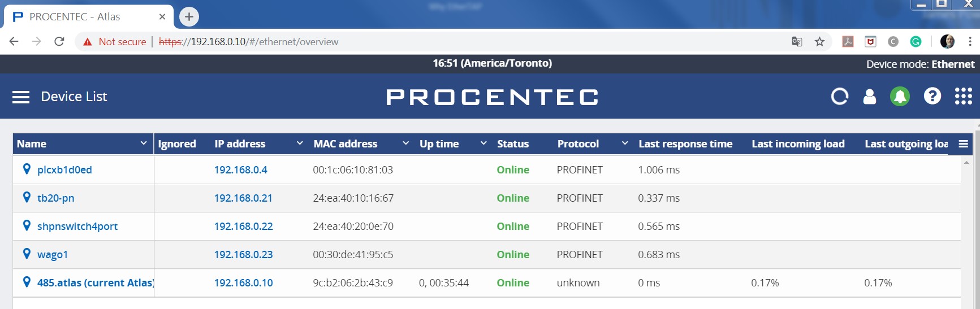Click location pin icon for wago1
980x309 pixels.
(27, 254)
